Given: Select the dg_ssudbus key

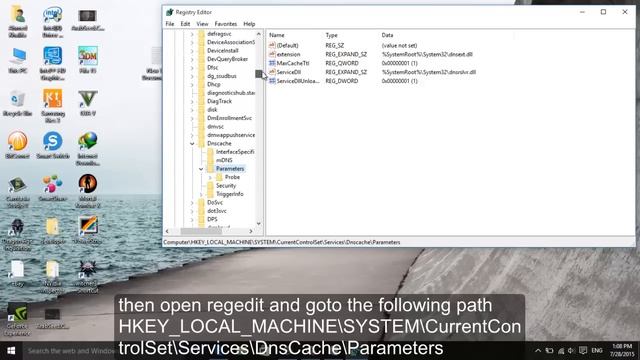Looking at the screenshot, I should point(222,76).
